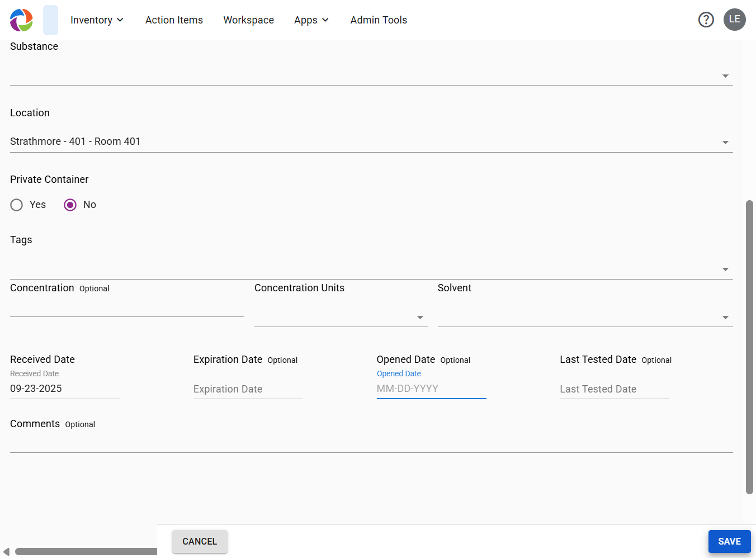
Task: Select Yes for Private Container
Action: point(17,205)
